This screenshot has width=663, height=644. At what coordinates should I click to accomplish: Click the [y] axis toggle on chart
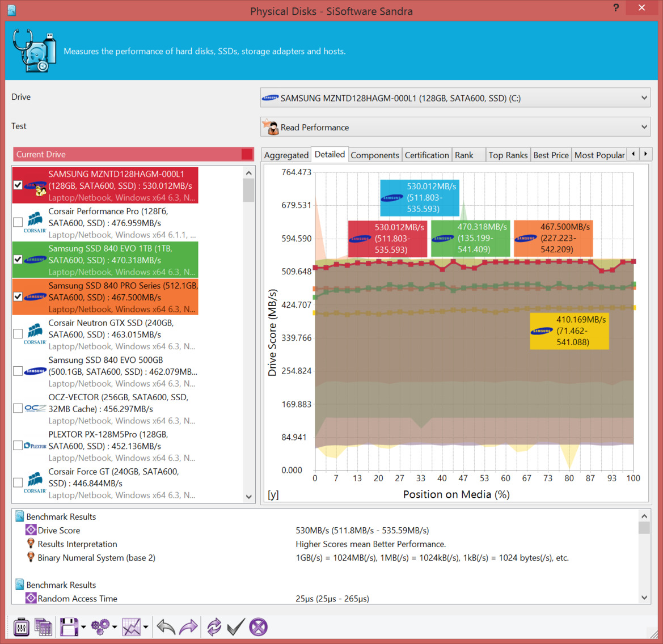[273, 494]
